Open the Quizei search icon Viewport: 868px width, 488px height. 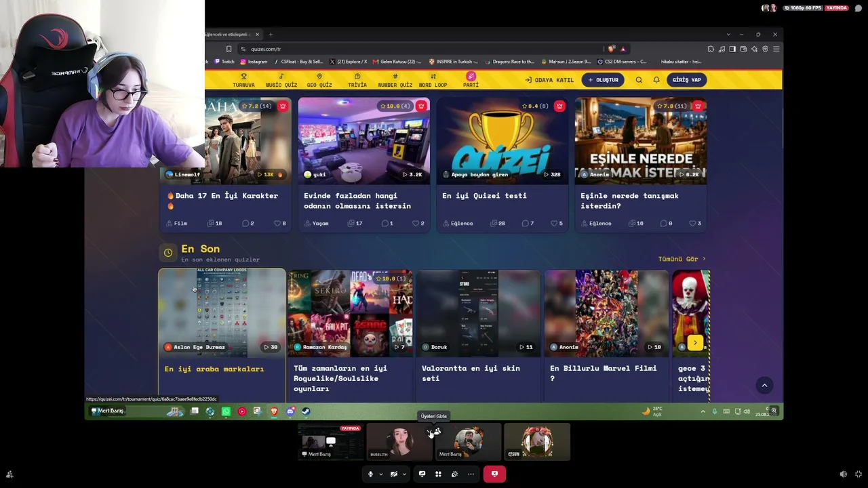[x=639, y=80]
